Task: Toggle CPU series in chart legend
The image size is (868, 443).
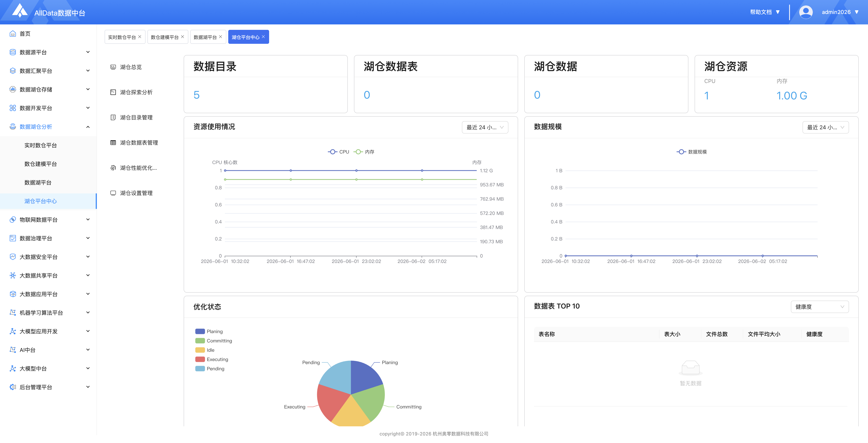Action: tap(338, 152)
